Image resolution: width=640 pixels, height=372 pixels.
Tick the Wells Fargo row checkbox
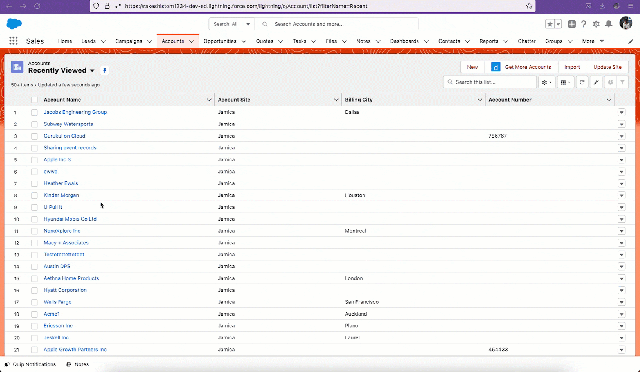pyautogui.click(x=34, y=303)
